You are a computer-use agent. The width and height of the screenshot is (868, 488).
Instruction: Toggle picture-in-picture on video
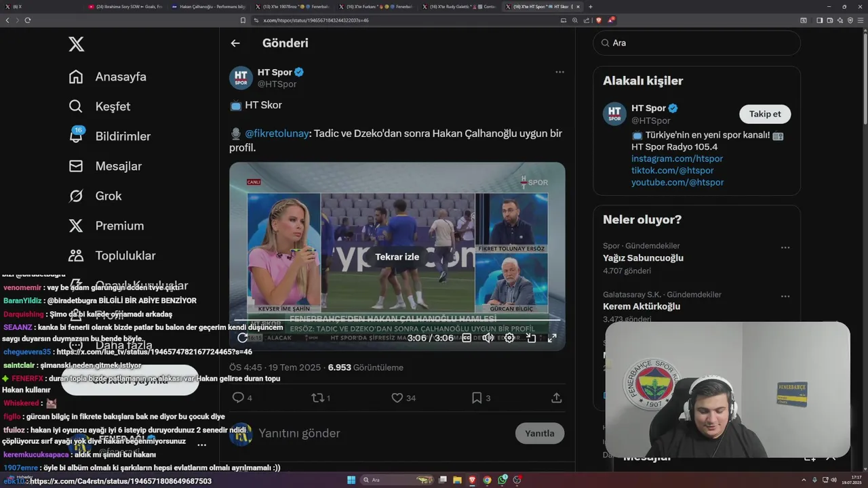531,338
